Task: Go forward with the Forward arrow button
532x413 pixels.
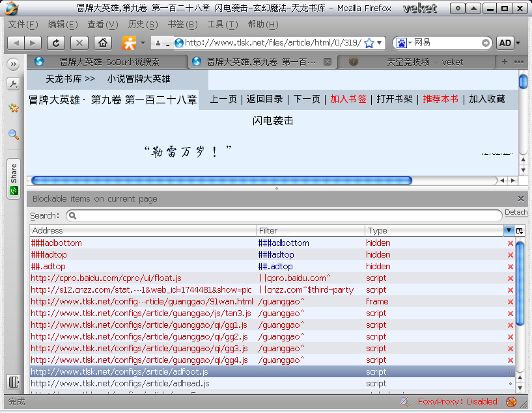Action: click(33, 43)
